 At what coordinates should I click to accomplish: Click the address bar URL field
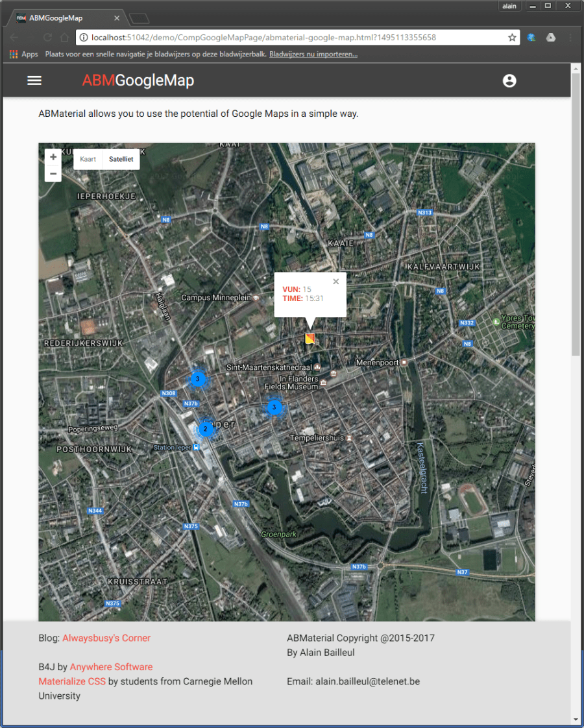292,38
